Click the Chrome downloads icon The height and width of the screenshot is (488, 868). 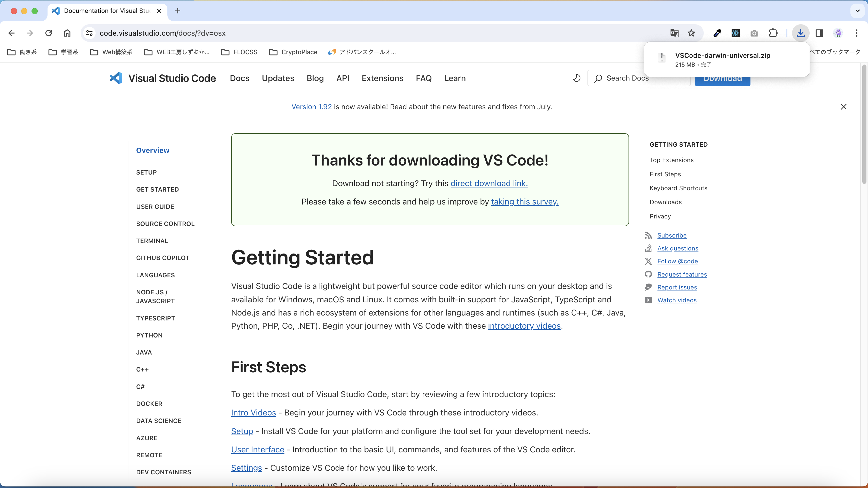801,33
